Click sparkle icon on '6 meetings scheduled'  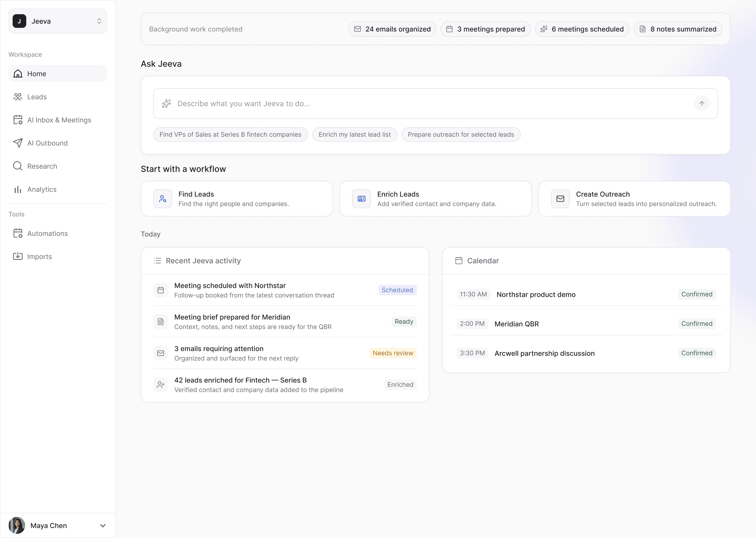(544, 29)
